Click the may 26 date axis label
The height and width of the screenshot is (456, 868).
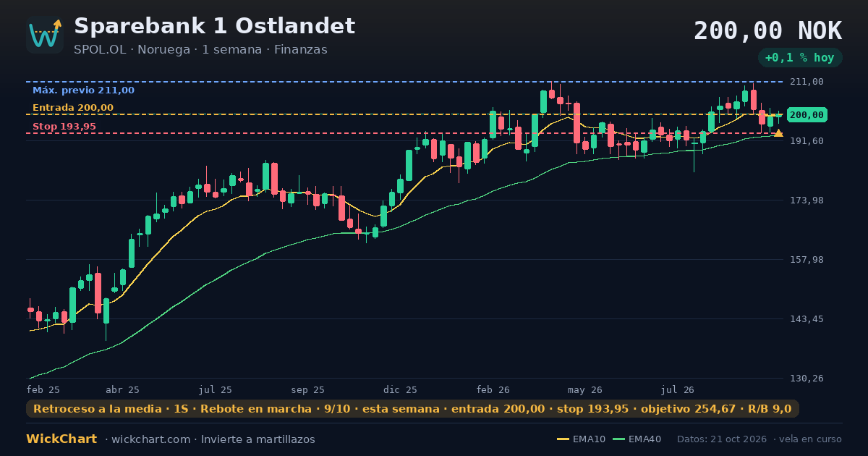click(585, 389)
